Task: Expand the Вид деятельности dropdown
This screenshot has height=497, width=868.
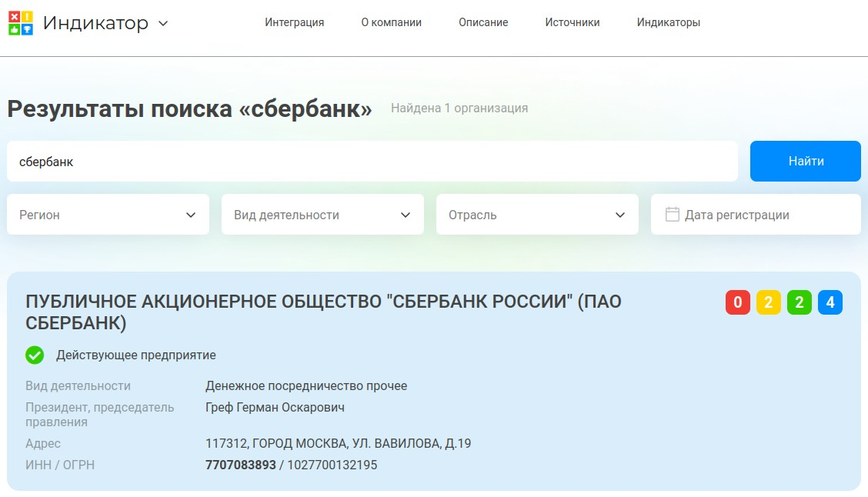Action: point(322,214)
